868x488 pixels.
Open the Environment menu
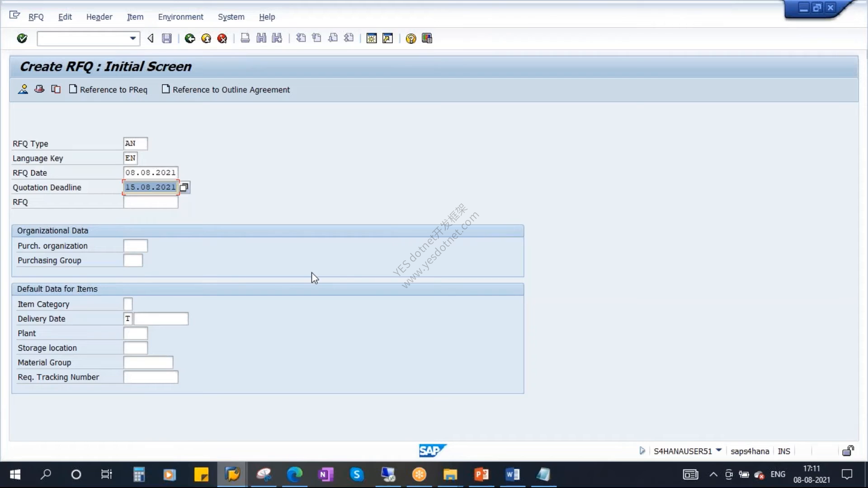pyautogui.click(x=180, y=17)
